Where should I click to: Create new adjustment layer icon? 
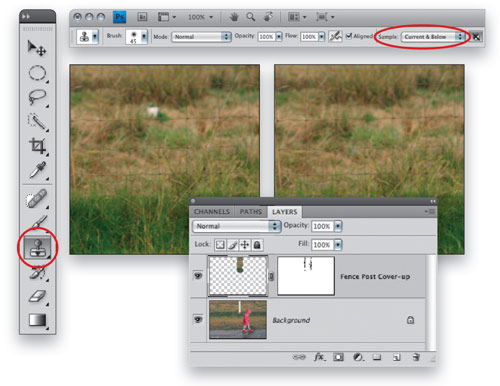(358, 357)
